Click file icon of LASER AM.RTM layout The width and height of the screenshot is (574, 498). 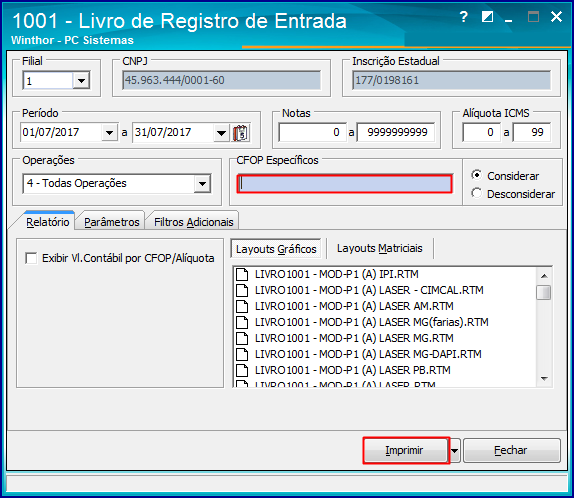(x=242, y=306)
